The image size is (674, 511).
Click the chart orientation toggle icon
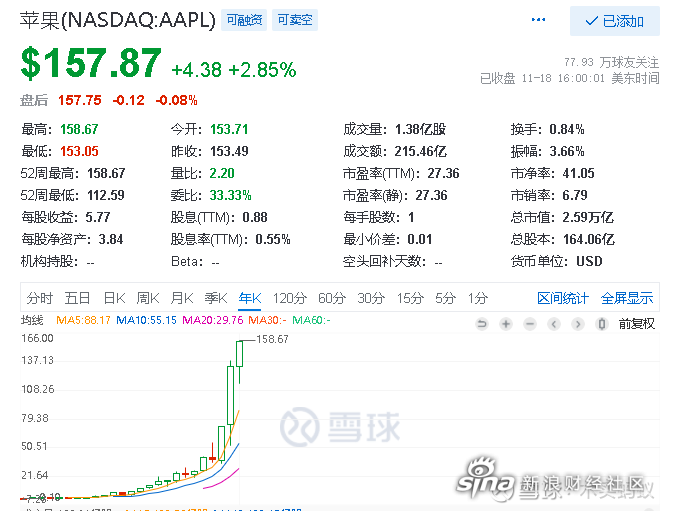(602, 324)
